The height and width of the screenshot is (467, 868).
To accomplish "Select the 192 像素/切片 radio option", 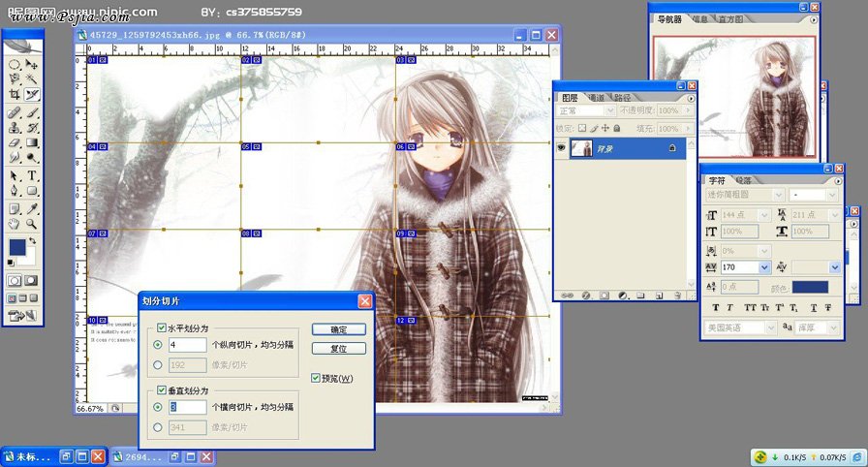I will tap(158, 364).
